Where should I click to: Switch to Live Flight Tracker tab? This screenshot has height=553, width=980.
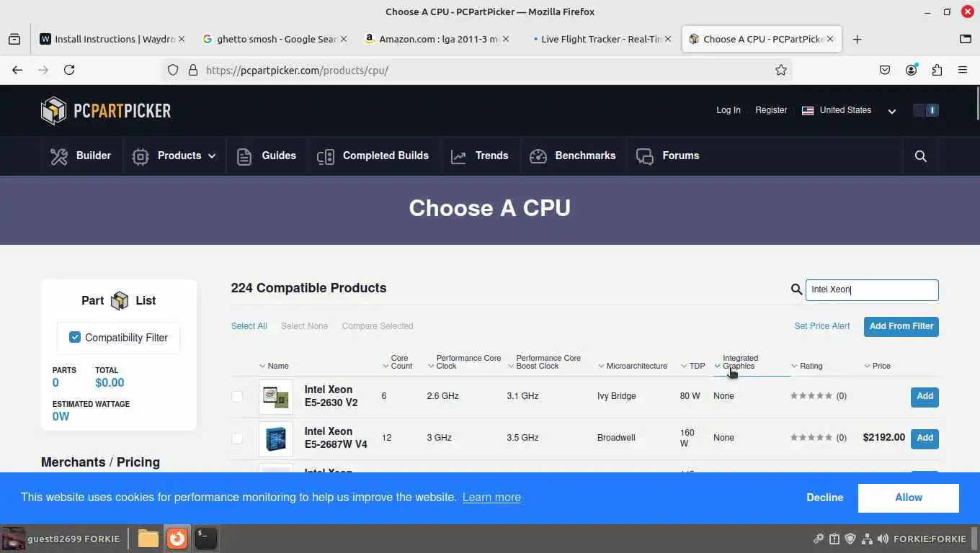click(601, 40)
